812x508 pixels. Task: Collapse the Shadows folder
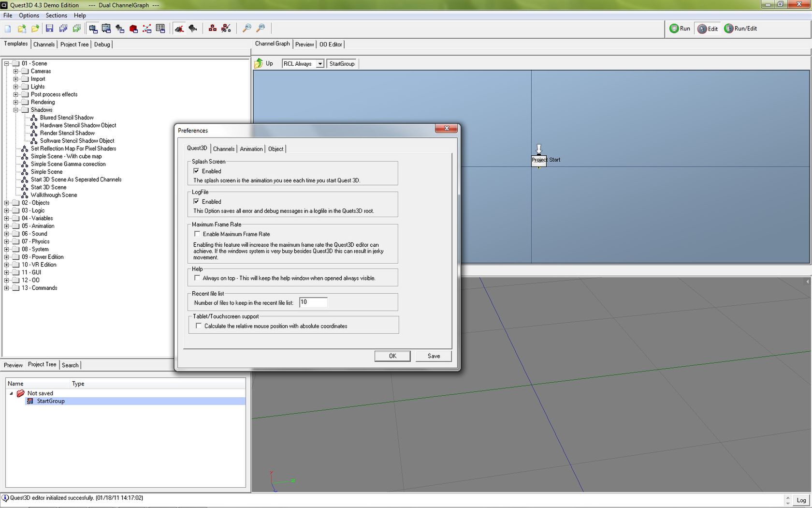click(15, 110)
